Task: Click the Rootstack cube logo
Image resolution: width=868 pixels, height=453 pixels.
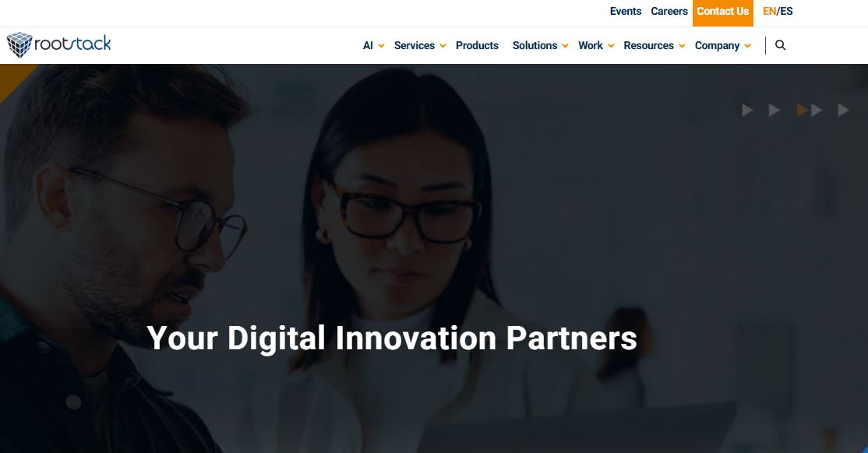Action: [x=19, y=44]
